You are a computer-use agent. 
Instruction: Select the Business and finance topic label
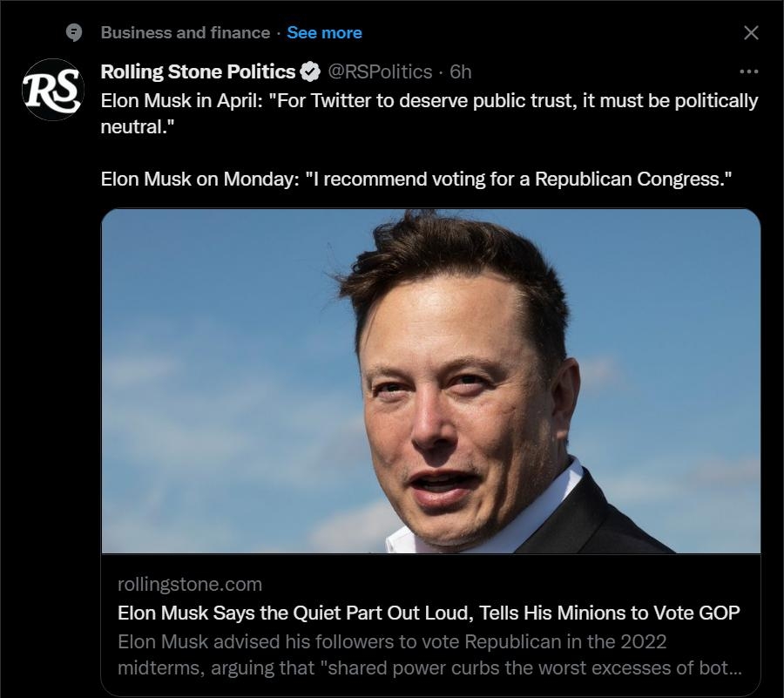click(183, 32)
